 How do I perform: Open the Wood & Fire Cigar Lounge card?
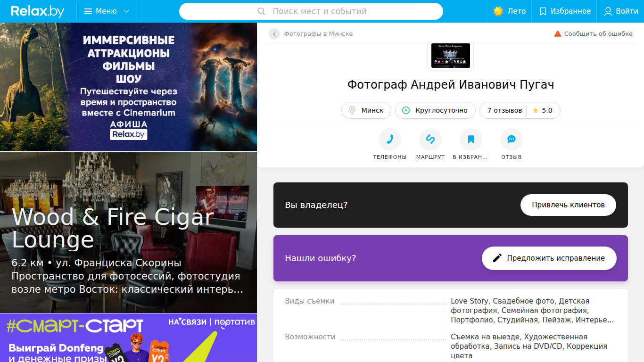(x=128, y=232)
